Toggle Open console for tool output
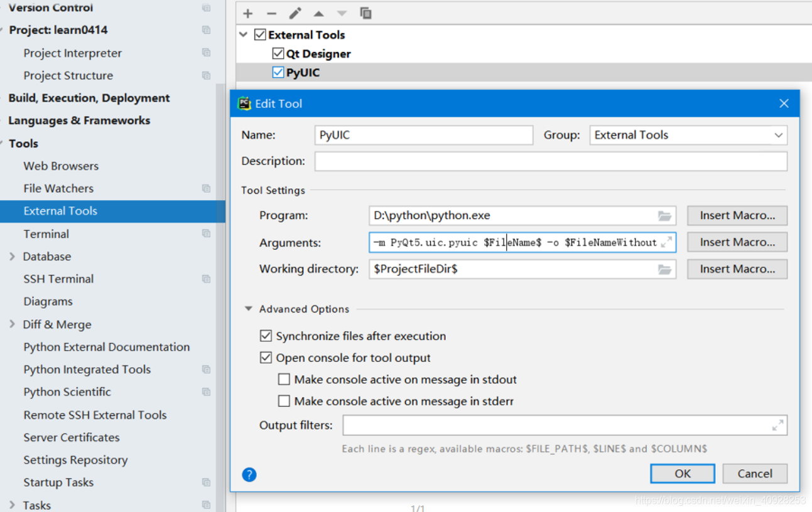The width and height of the screenshot is (812, 512). 266,358
